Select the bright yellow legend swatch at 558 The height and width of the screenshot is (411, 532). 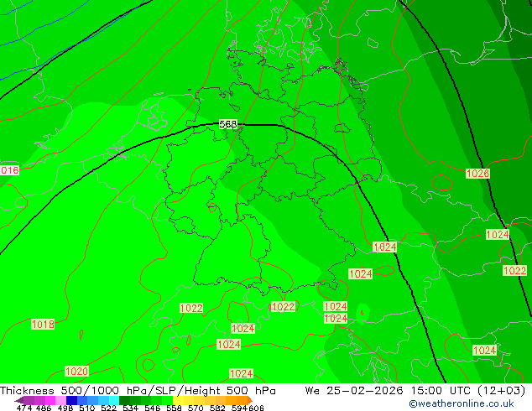click(x=178, y=400)
